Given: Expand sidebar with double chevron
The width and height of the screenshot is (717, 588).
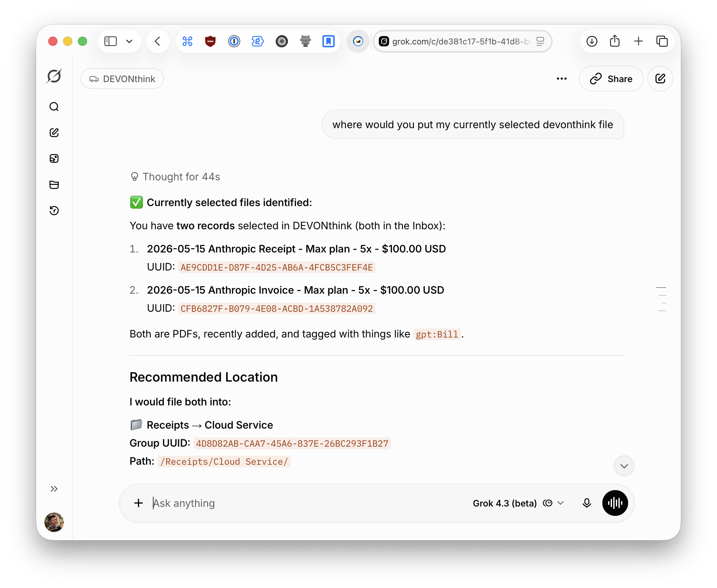Looking at the screenshot, I should pos(54,489).
